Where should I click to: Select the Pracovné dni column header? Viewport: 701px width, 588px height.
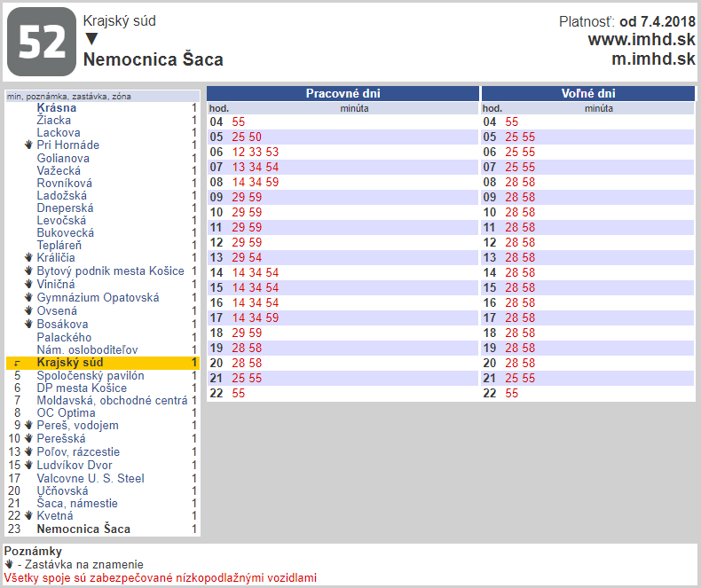(343, 93)
